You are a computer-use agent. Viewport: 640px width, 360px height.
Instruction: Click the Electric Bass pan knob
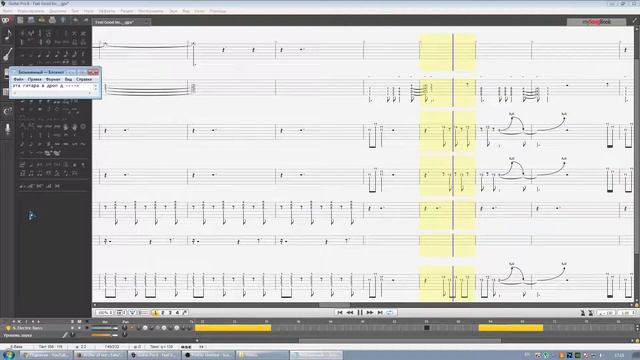click(125, 328)
